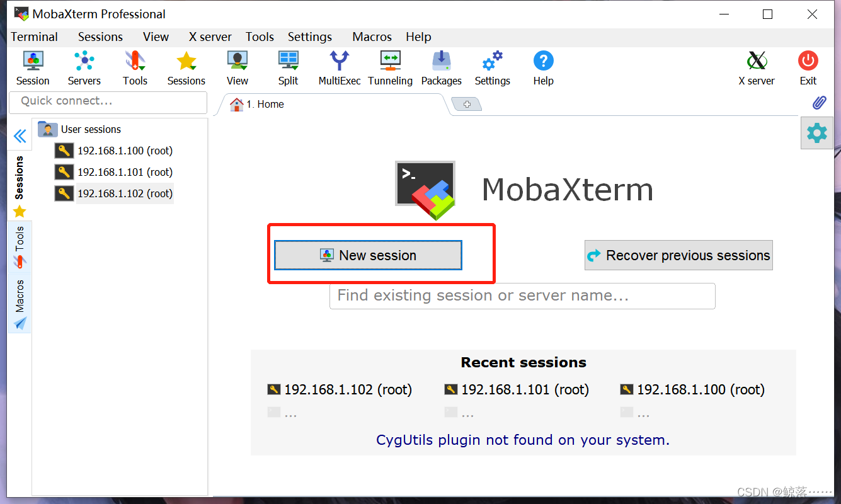The image size is (841, 504).
Task: Open the Session toolbar icon
Action: click(33, 61)
